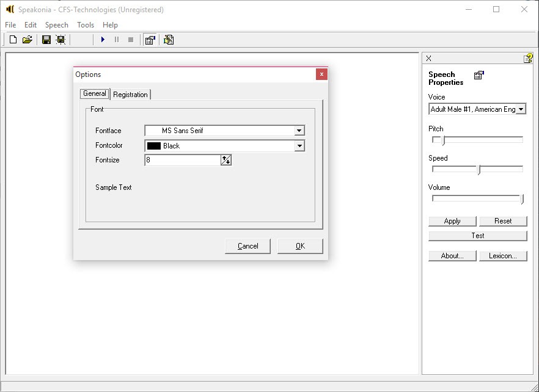The image size is (539, 392).
Task: Open the Options toolbar icon
Action: click(169, 40)
